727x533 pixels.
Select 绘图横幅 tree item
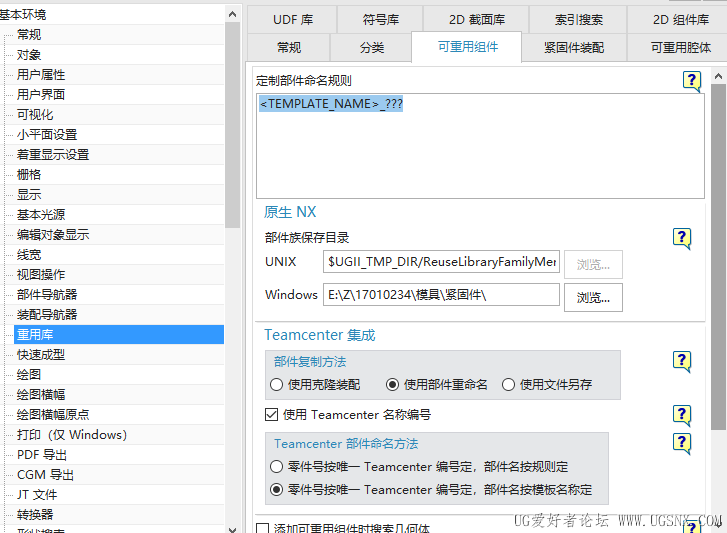41,395
